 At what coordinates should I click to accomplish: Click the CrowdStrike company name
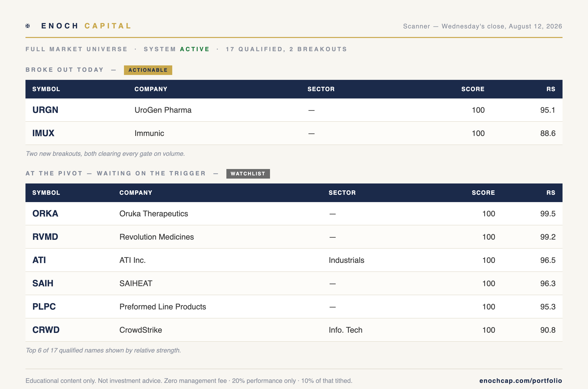(141, 330)
